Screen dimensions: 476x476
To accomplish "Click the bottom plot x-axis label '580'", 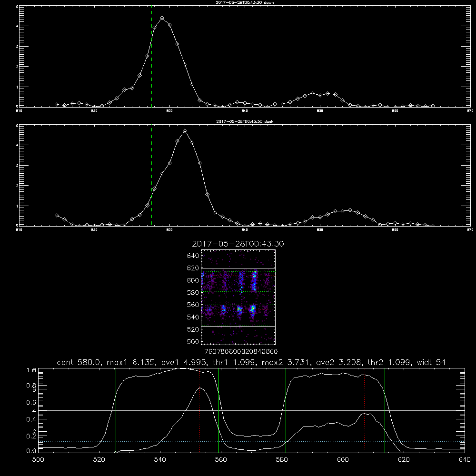I will pos(282,460).
